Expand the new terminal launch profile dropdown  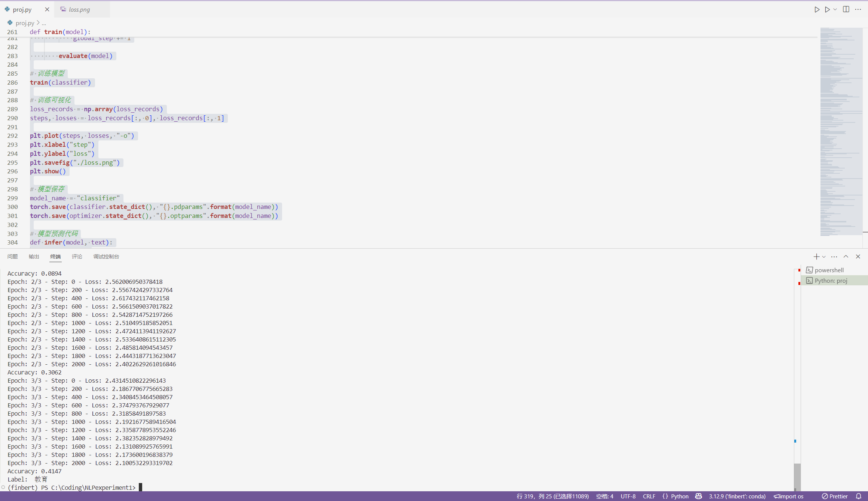pyautogui.click(x=824, y=257)
